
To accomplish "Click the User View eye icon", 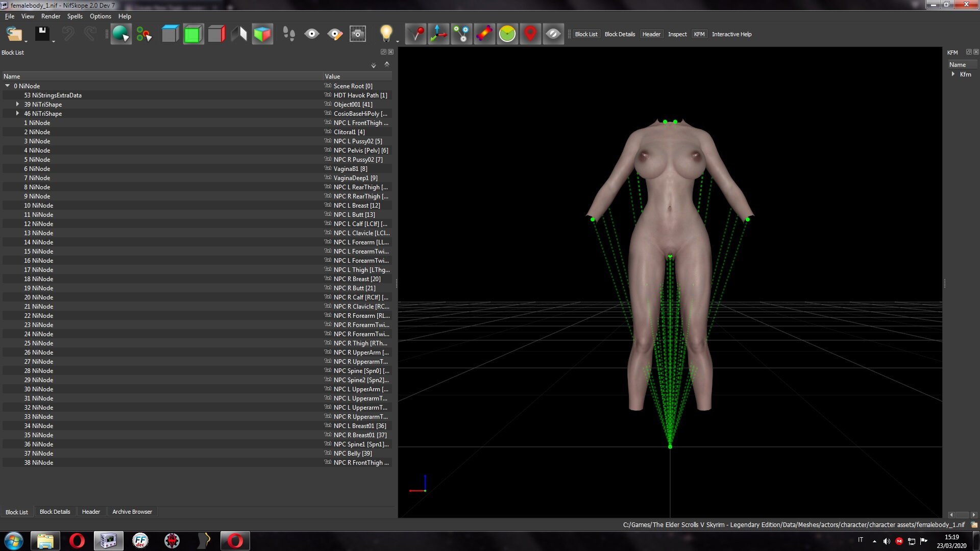I will click(x=312, y=34).
